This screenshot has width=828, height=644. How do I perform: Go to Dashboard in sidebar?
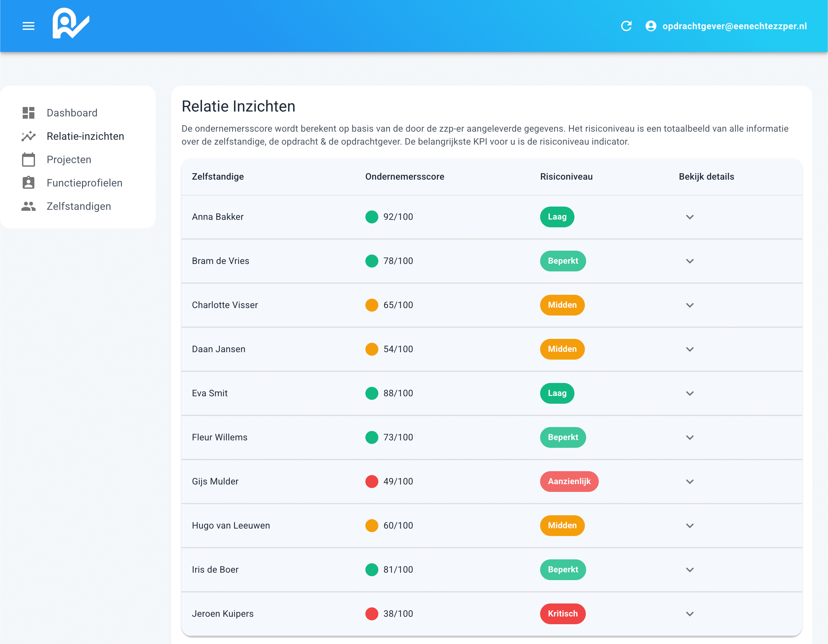pos(72,113)
